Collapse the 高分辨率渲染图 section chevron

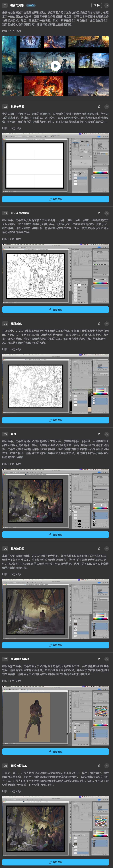click(x=107, y=659)
